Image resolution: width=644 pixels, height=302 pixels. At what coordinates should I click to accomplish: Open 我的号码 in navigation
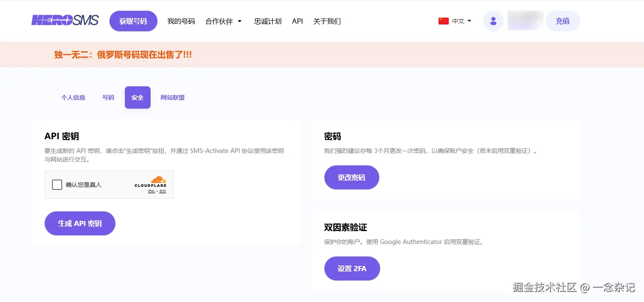point(181,21)
